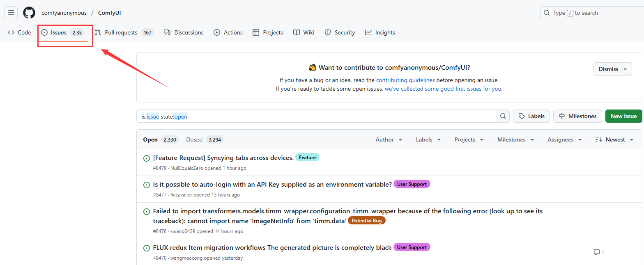644x265 pixels.
Task: Open the good first issues link
Action: tap(443, 89)
